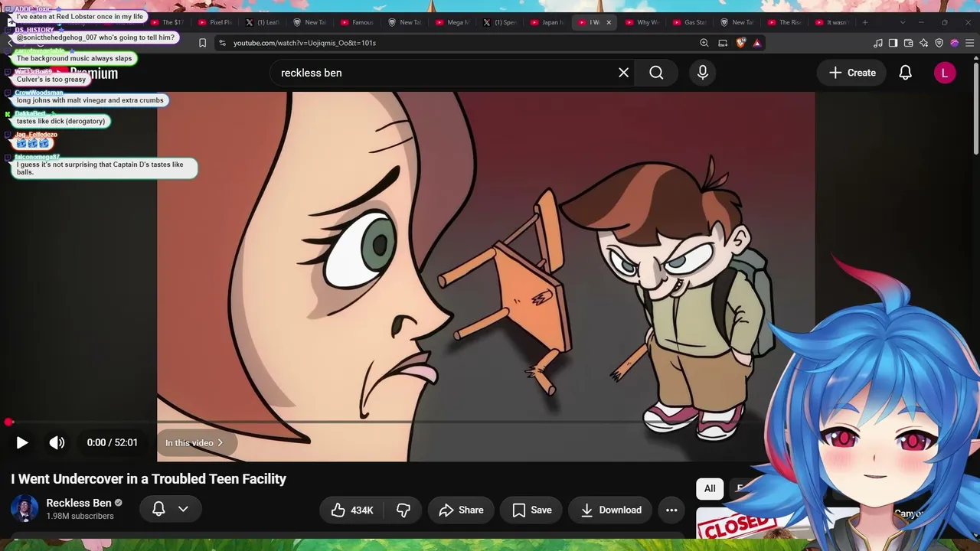Click the red video progress scrubber
Image resolution: width=980 pixels, height=551 pixels.
[x=8, y=422]
